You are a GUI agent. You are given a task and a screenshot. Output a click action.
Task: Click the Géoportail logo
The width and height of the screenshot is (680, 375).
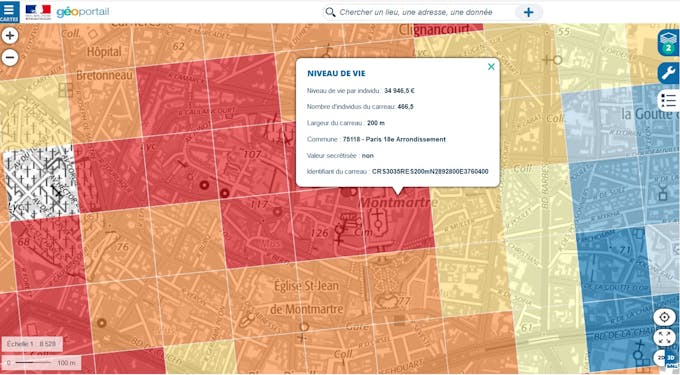point(83,12)
